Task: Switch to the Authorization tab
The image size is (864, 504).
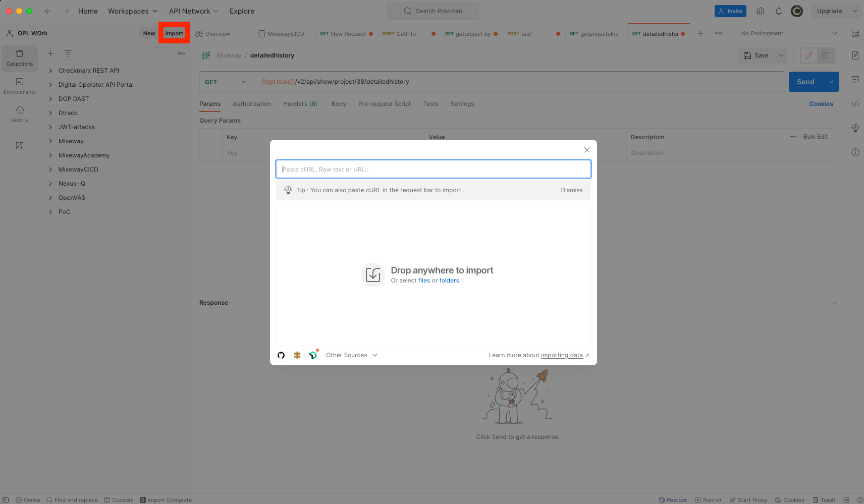Action: [252, 104]
